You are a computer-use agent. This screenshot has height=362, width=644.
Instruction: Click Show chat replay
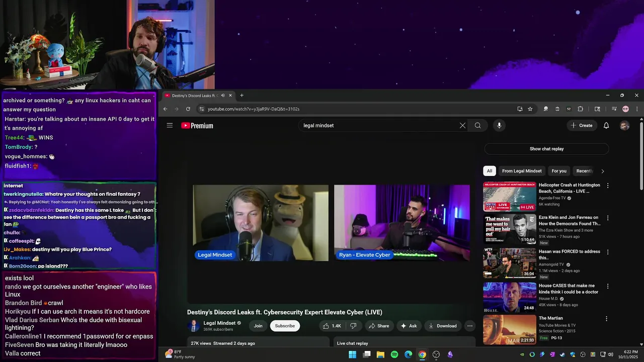coord(546,149)
